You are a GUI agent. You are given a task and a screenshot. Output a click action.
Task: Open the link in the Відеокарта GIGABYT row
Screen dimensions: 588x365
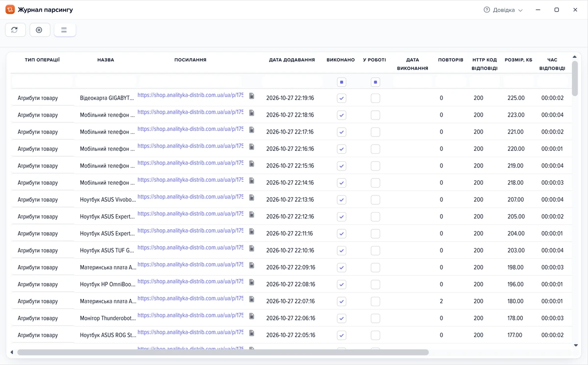tap(191, 95)
